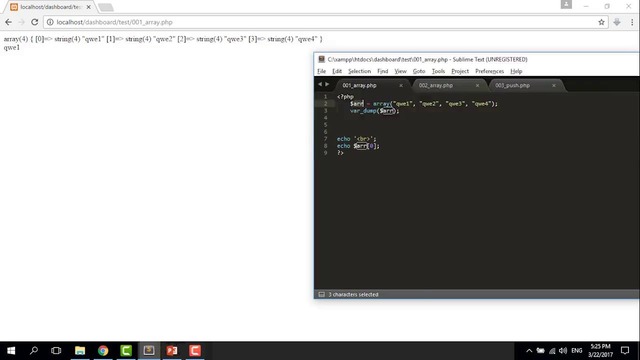
Task: View site information icon in address bar
Action: (x=50, y=22)
